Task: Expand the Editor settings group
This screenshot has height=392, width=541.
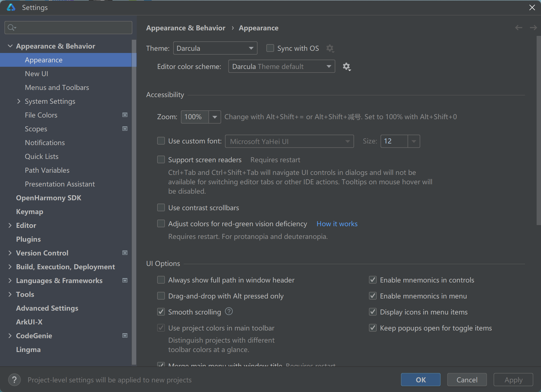Action: click(10, 225)
